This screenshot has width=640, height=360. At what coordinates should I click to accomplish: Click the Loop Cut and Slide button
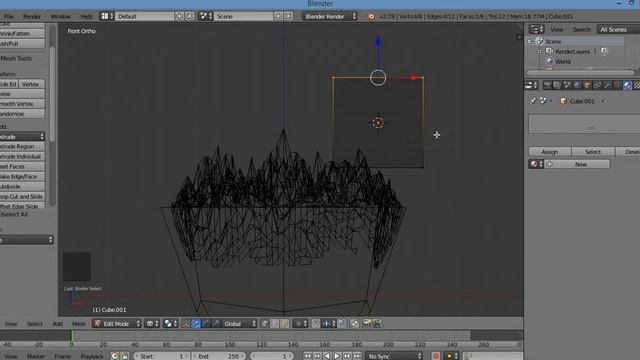22,196
